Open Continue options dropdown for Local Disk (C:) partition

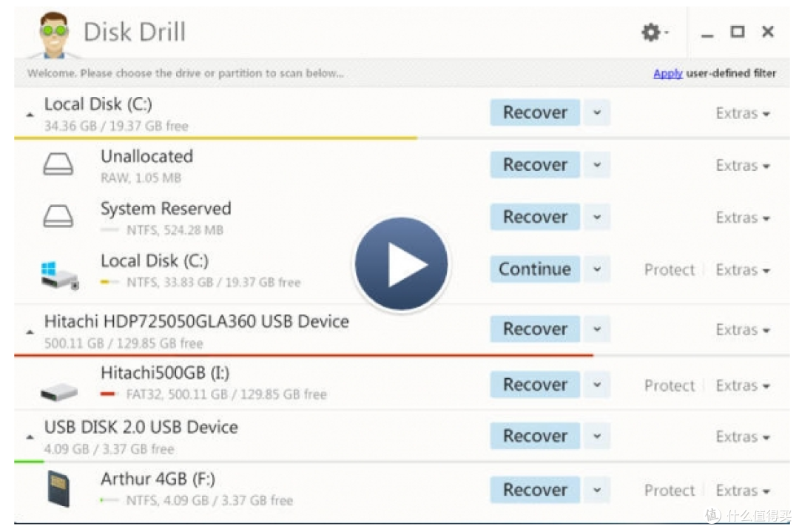(x=597, y=269)
